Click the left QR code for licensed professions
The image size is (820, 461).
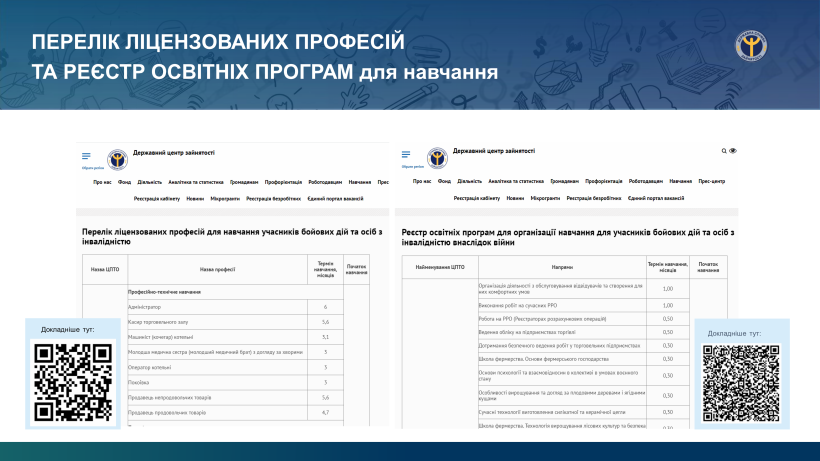(73, 382)
